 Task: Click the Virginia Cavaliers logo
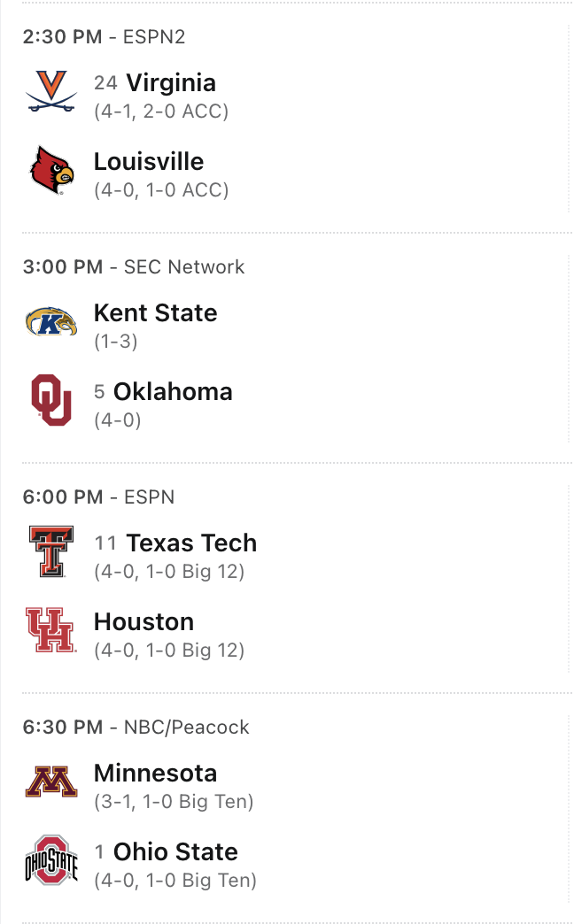click(50, 91)
